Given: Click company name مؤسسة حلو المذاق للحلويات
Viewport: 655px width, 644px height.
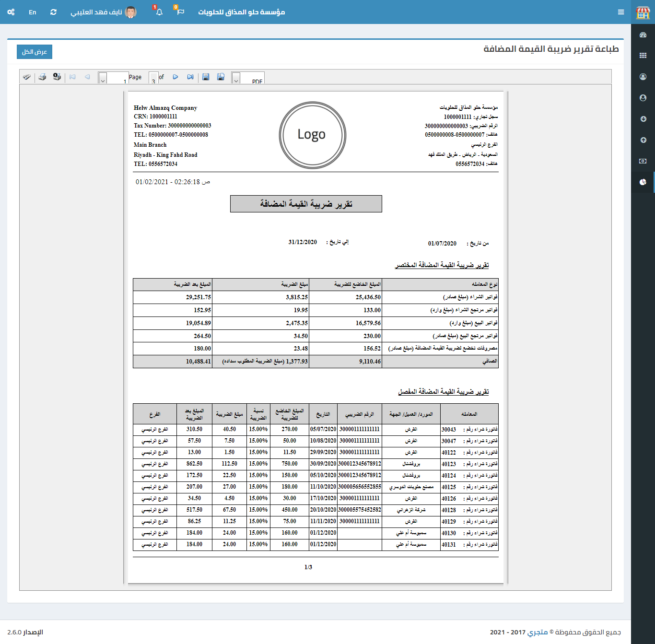Looking at the screenshot, I should pyautogui.click(x=242, y=12).
